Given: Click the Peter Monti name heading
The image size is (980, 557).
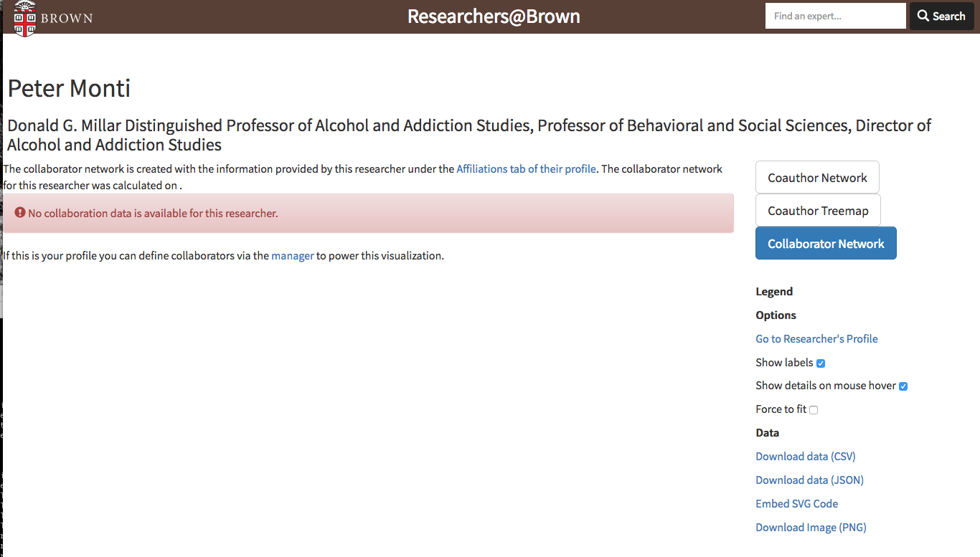Looking at the screenshot, I should click(x=69, y=88).
